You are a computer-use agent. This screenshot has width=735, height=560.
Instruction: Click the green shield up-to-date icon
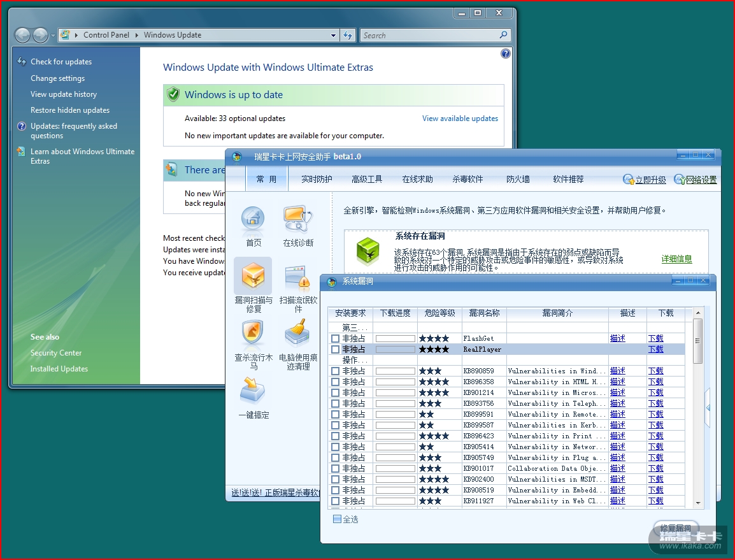pyautogui.click(x=173, y=94)
